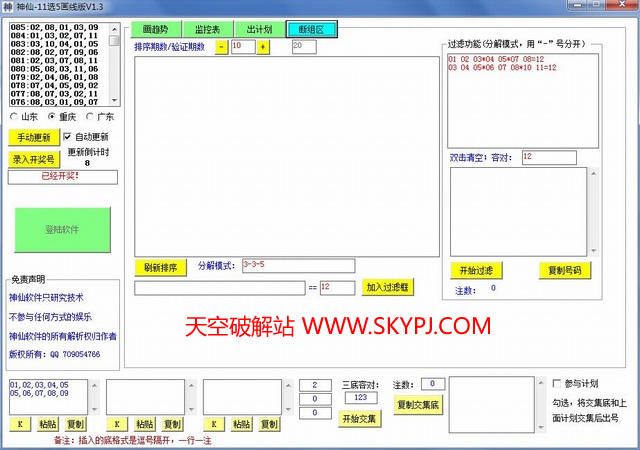Toggle the 自动更新 checkbox
640x450 pixels.
pos(67,136)
